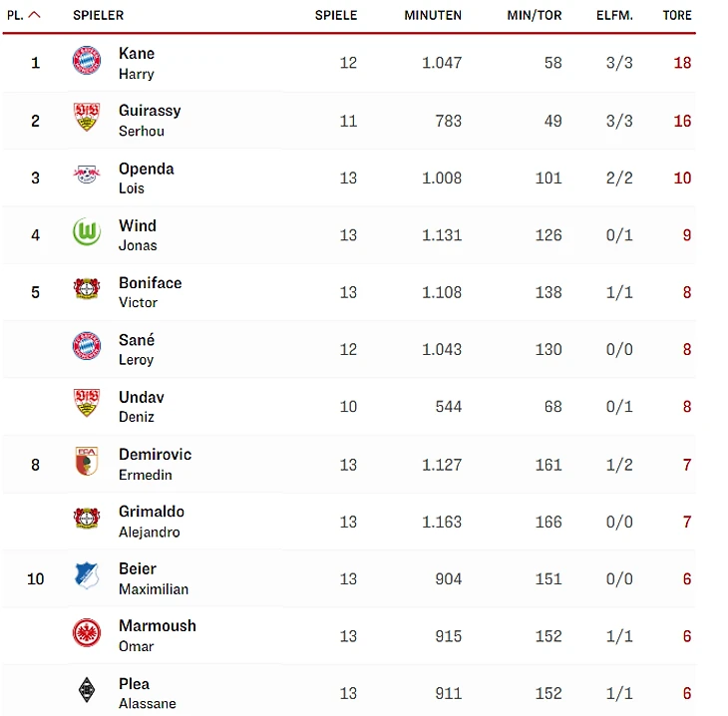Click Augsburg crest beside Demirovic

87,463
